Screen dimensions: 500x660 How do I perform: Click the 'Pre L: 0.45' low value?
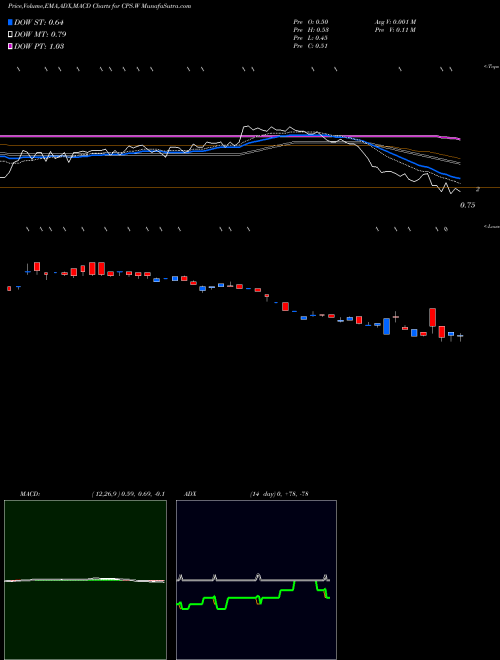click(x=311, y=38)
